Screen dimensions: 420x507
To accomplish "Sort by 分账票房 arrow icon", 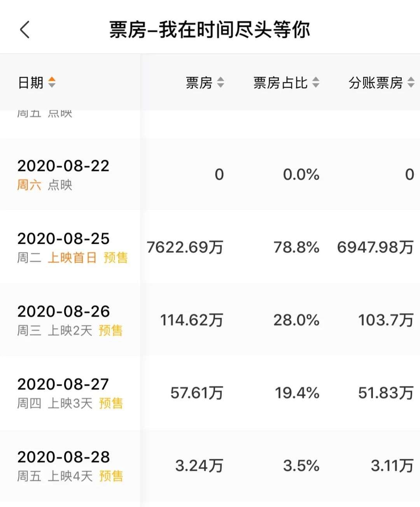I will click(x=411, y=82).
